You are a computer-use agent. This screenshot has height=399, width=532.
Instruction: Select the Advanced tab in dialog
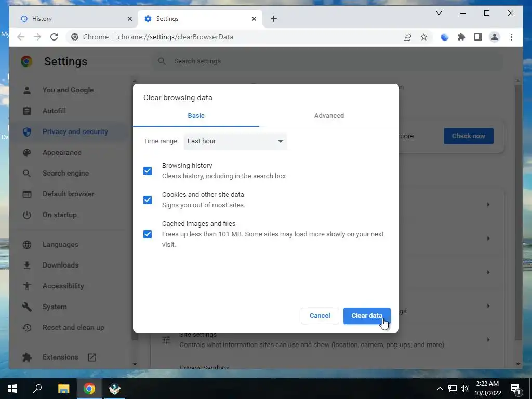coord(329,116)
